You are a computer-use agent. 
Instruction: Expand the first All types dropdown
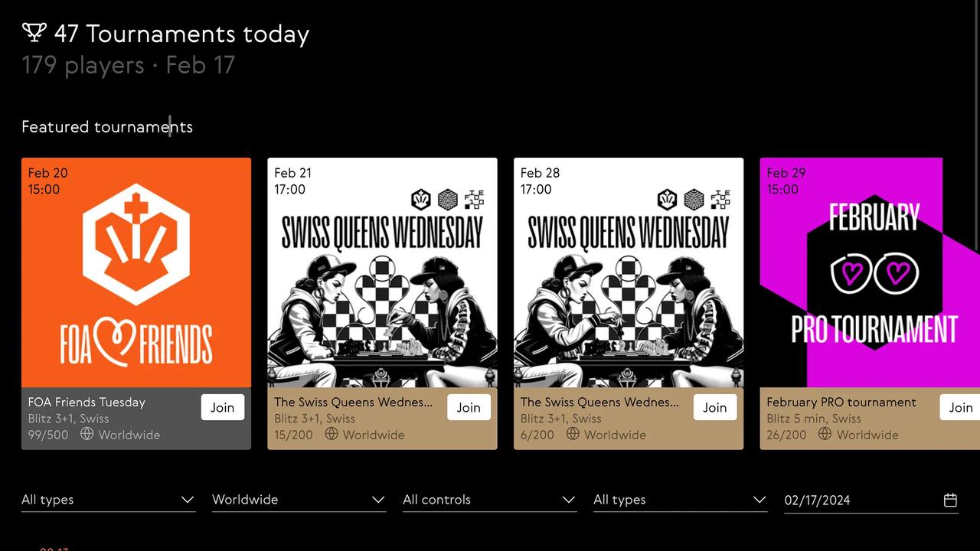click(x=108, y=500)
